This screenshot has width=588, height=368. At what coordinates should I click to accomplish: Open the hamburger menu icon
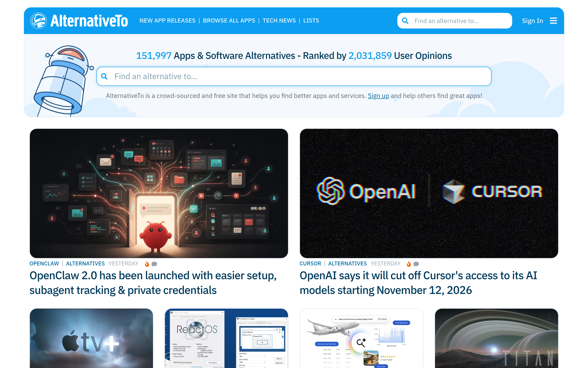pos(554,21)
